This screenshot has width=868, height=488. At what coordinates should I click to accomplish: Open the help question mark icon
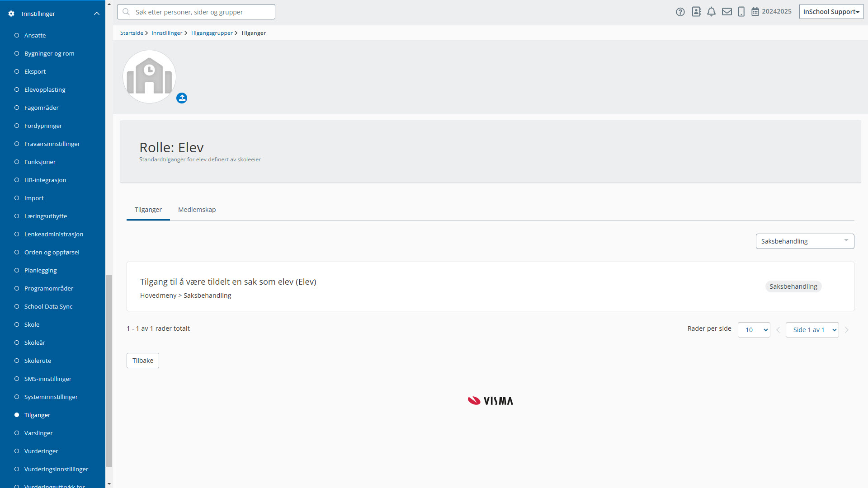[680, 12]
